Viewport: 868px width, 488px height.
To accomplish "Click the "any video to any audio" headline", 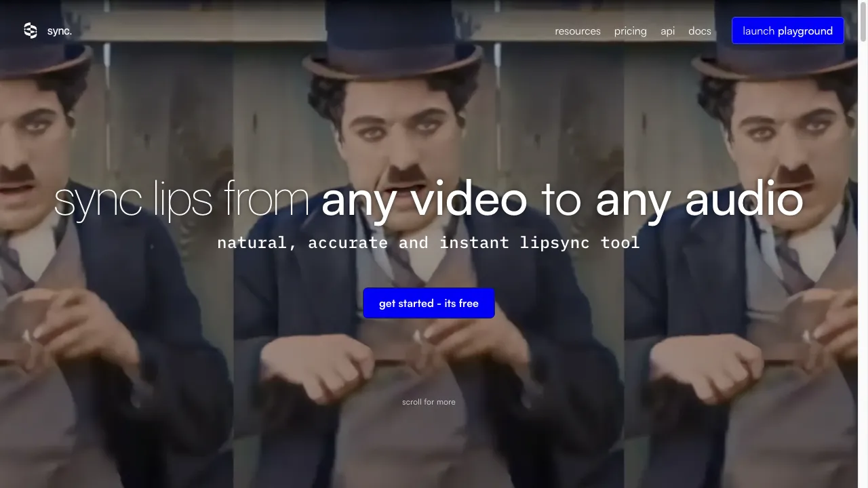I will 562,200.
